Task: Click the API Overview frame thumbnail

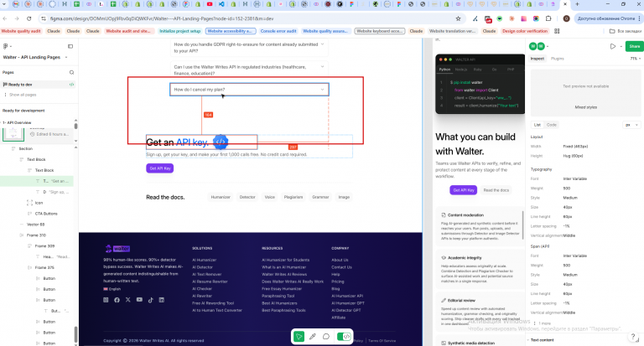Action: pyautogui.click(x=13, y=134)
